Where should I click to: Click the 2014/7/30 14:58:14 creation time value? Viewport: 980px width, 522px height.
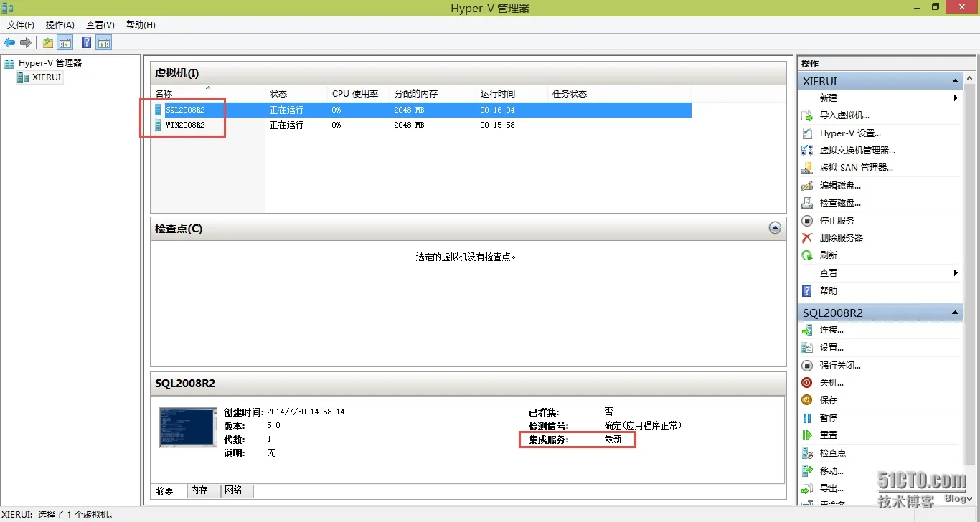click(x=306, y=412)
